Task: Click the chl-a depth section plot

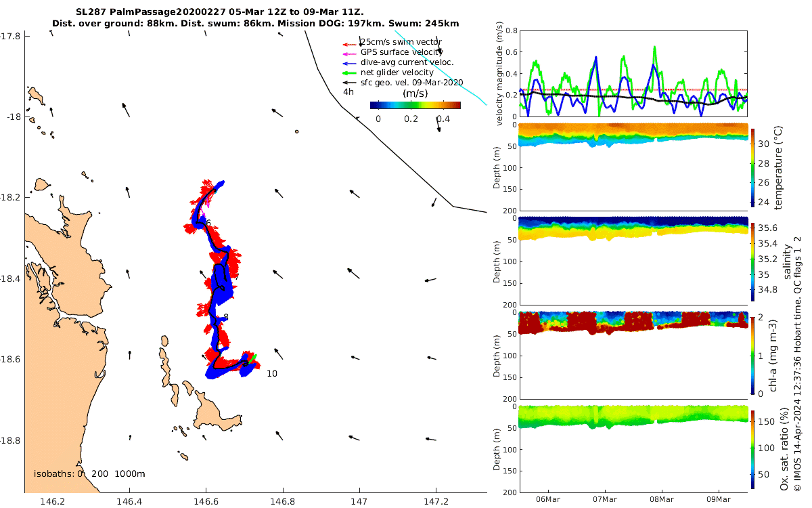Action: [633, 355]
